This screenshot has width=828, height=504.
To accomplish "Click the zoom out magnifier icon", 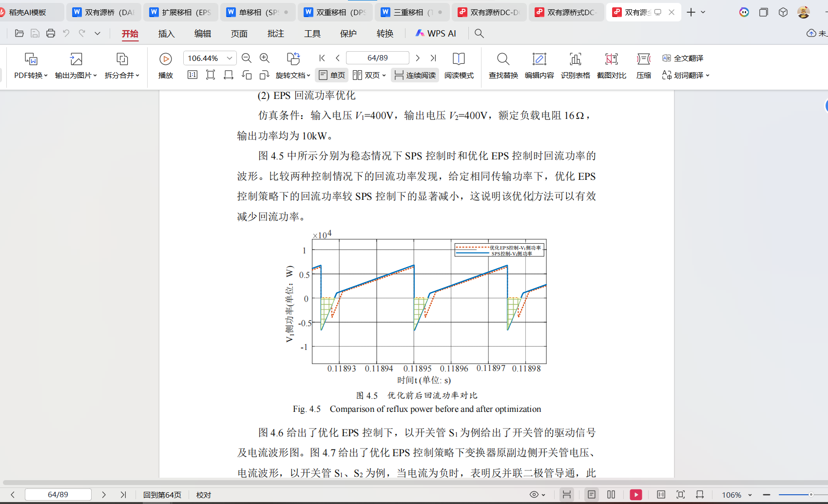I will [247, 58].
